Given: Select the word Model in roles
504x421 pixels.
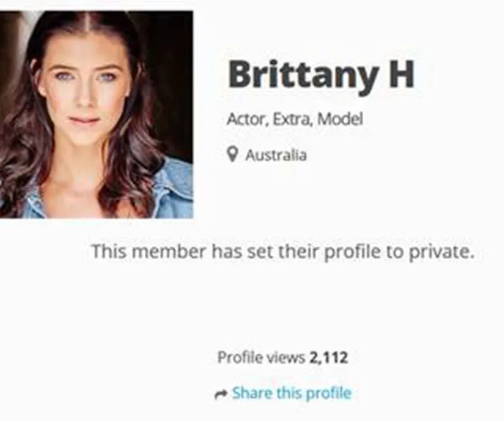Looking at the screenshot, I should coord(340,119).
